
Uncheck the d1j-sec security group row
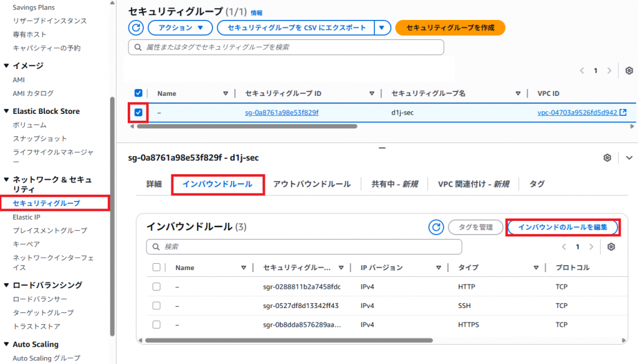(138, 113)
